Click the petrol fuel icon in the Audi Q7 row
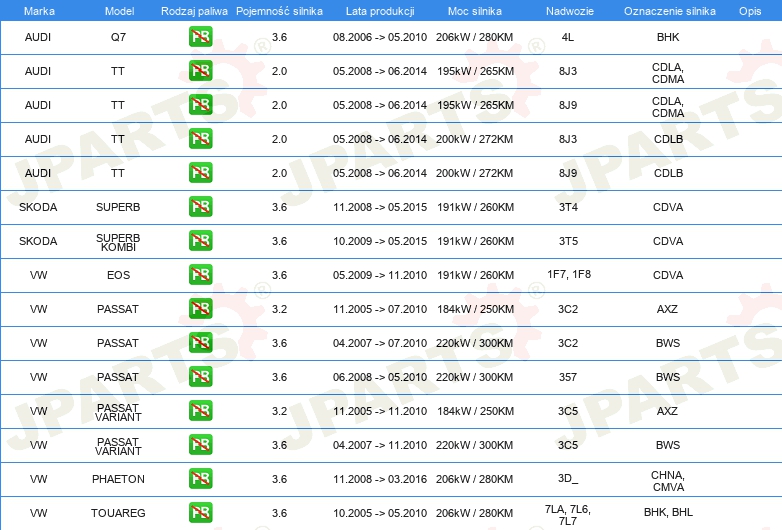 click(200, 37)
